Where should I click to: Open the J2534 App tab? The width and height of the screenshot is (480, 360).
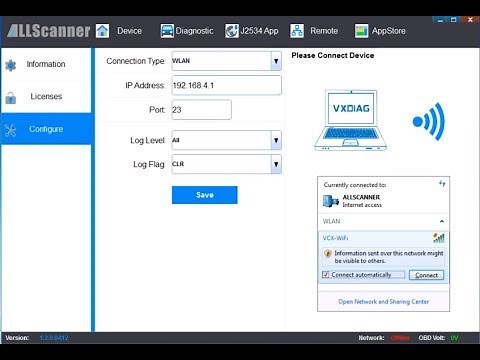pyautogui.click(x=259, y=31)
